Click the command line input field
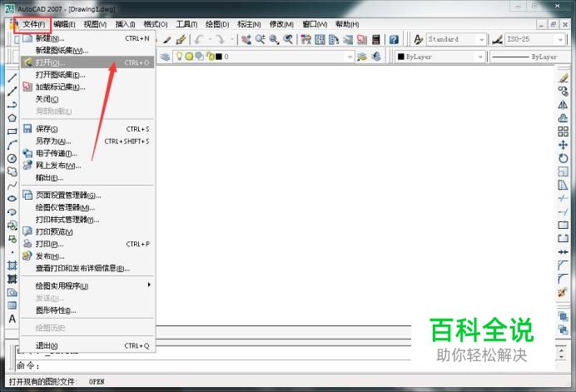This screenshot has height=392, width=576. [213, 365]
